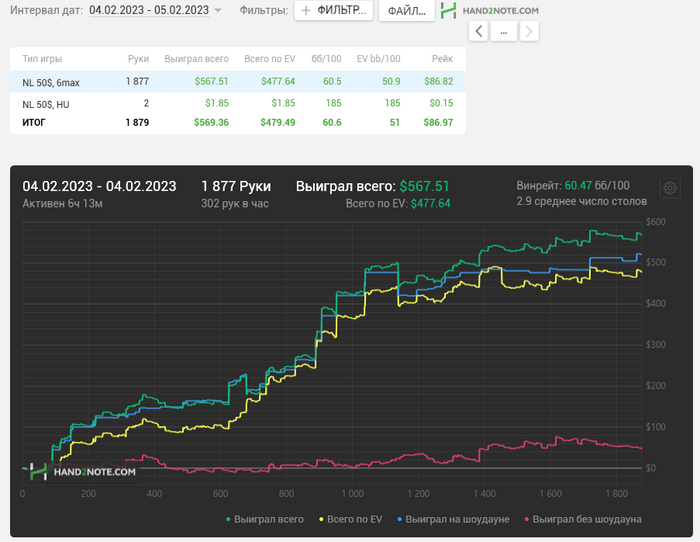Click the $479.49 total EV cell
Viewport: 700px width, 542px height.
(278, 122)
